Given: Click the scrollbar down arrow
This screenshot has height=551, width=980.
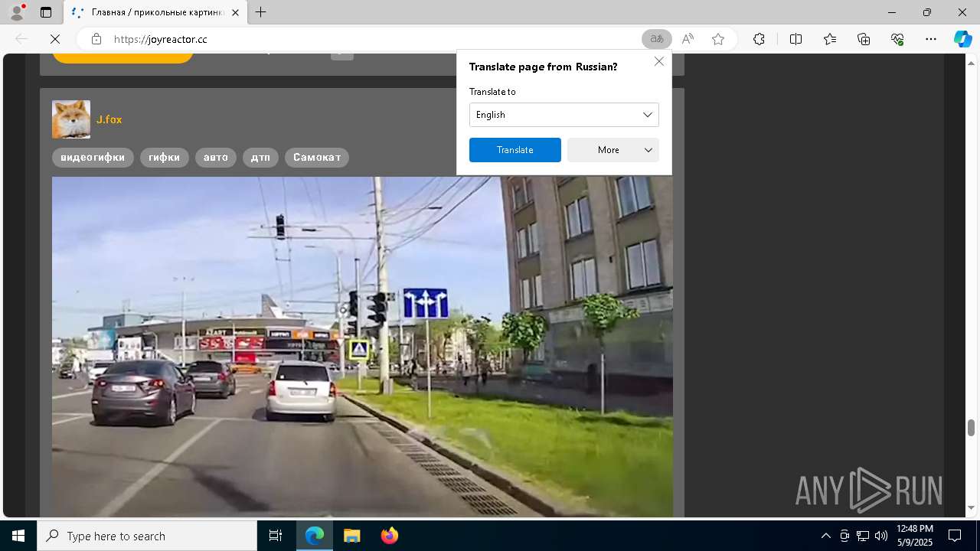Looking at the screenshot, I should coord(971,507).
